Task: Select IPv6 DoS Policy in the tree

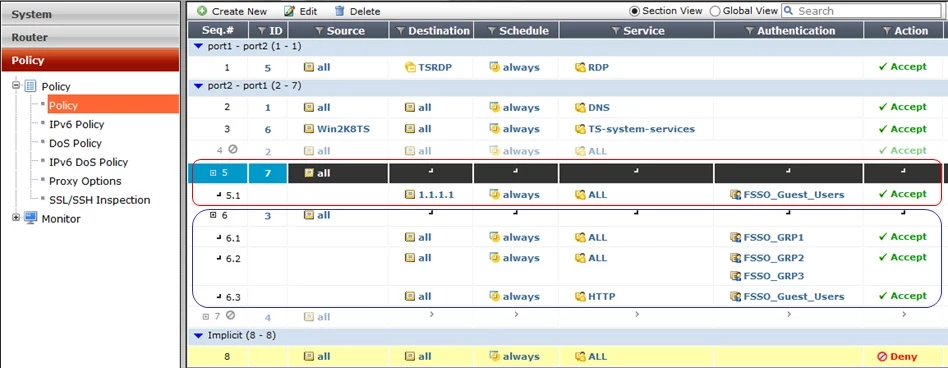Action: coord(88,162)
